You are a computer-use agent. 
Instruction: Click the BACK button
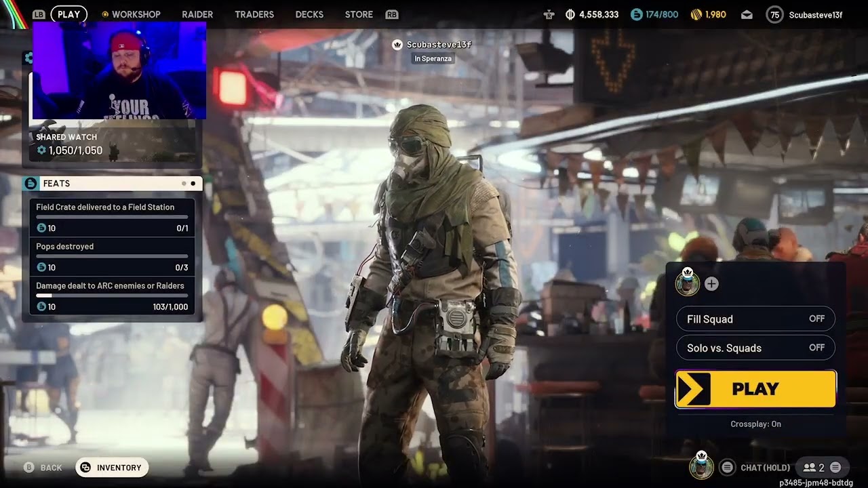[x=43, y=468]
